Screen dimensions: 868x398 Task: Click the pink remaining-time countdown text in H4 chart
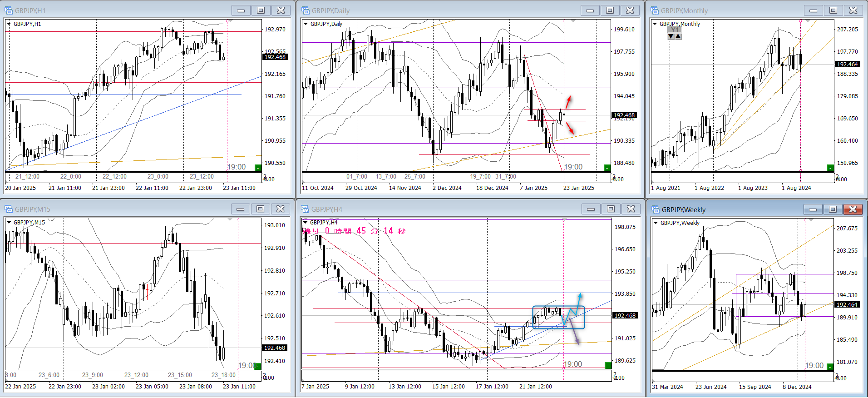[354, 231]
